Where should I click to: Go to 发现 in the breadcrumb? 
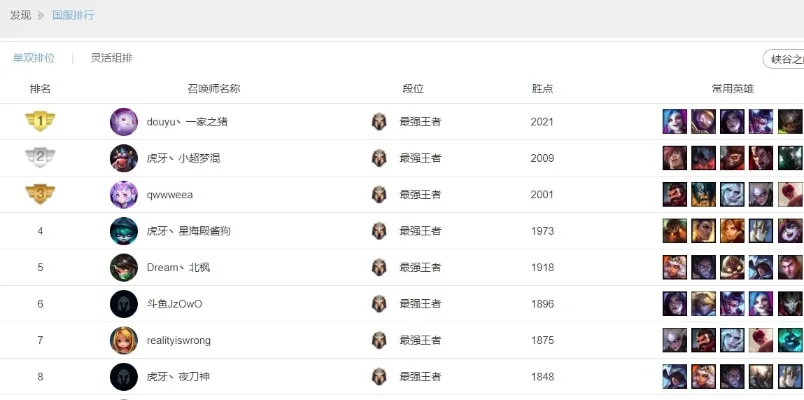point(21,15)
